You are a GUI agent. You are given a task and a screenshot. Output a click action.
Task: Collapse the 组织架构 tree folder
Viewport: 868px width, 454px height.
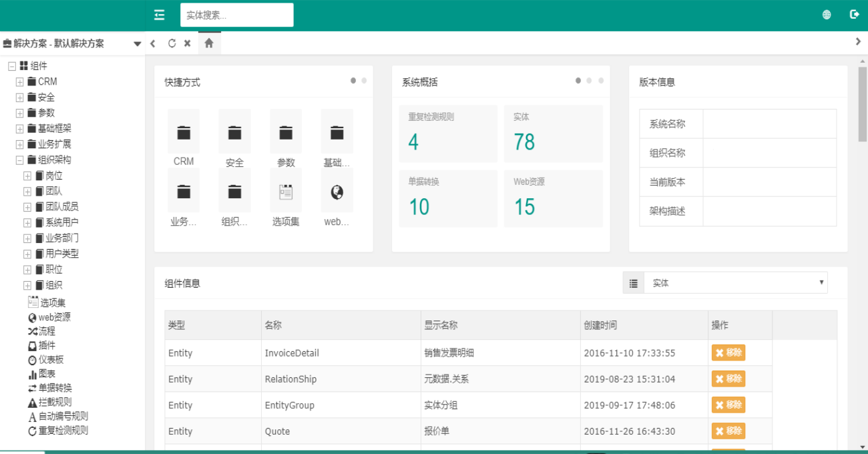[x=19, y=160]
